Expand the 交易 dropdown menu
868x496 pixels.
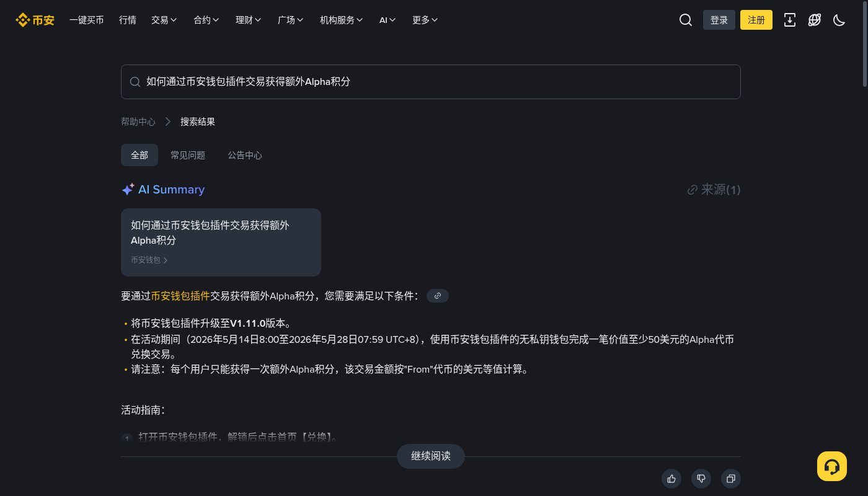(x=164, y=20)
